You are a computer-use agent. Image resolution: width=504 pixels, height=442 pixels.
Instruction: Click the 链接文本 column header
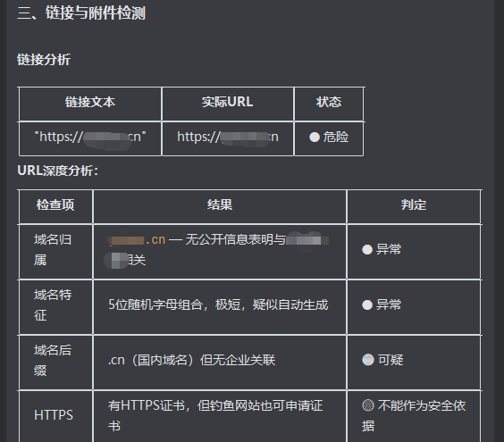coord(90,102)
